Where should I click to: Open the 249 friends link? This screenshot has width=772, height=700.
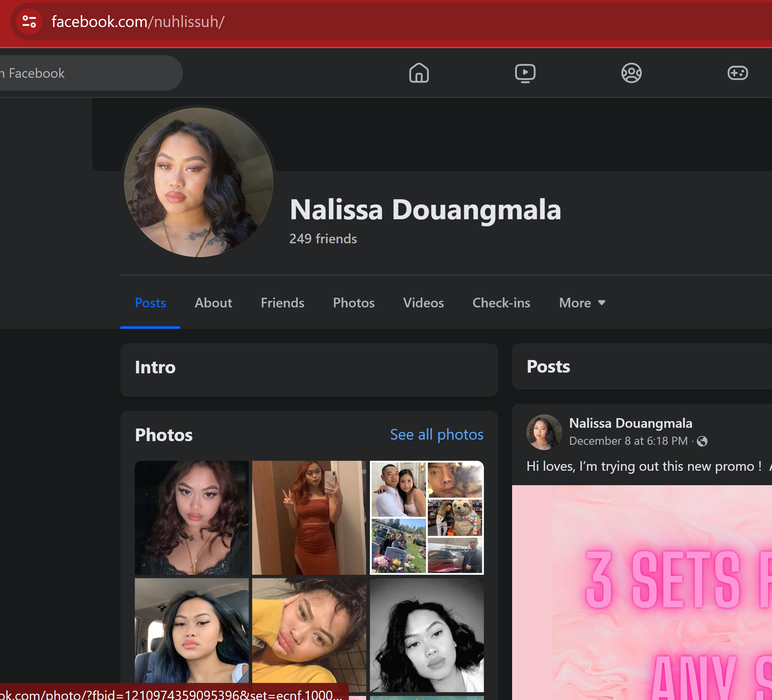pos(323,239)
